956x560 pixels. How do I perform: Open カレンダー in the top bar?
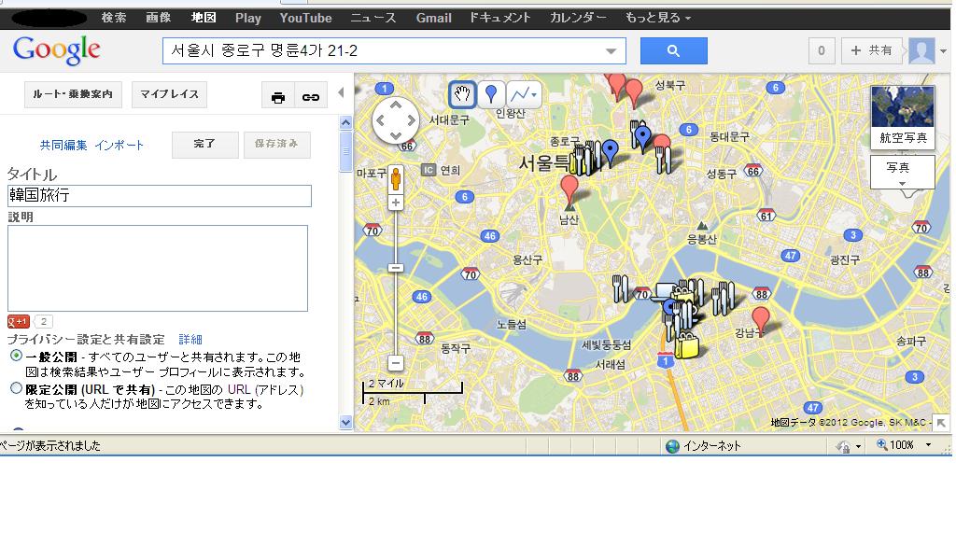[x=577, y=18]
